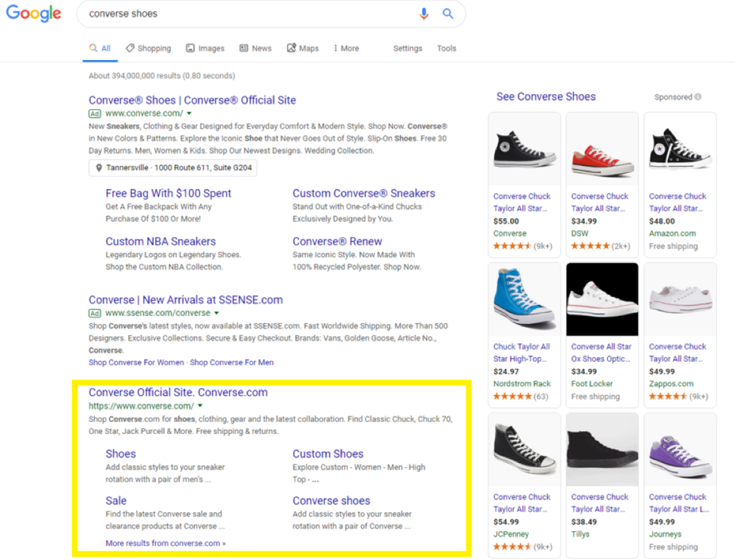Switch to the Maps tab
Screen dimensions: 736x560
pos(303,48)
